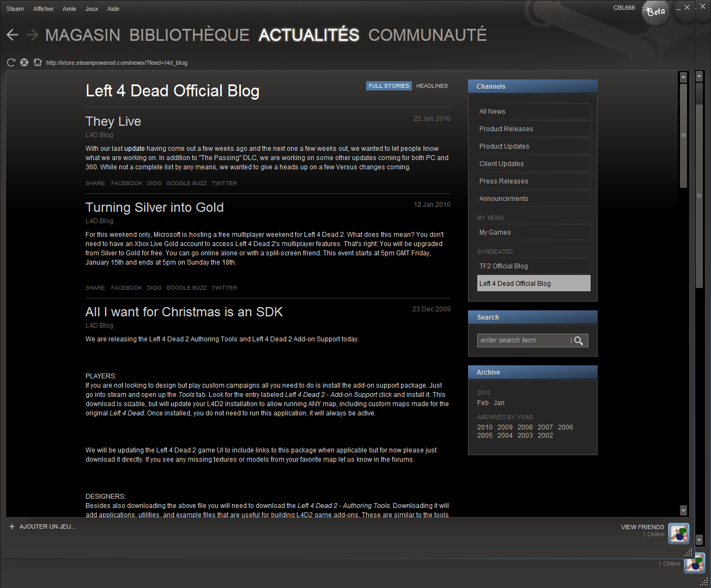Open the 2003 archive year
This screenshot has height=588, width=711.
[525, 436]
